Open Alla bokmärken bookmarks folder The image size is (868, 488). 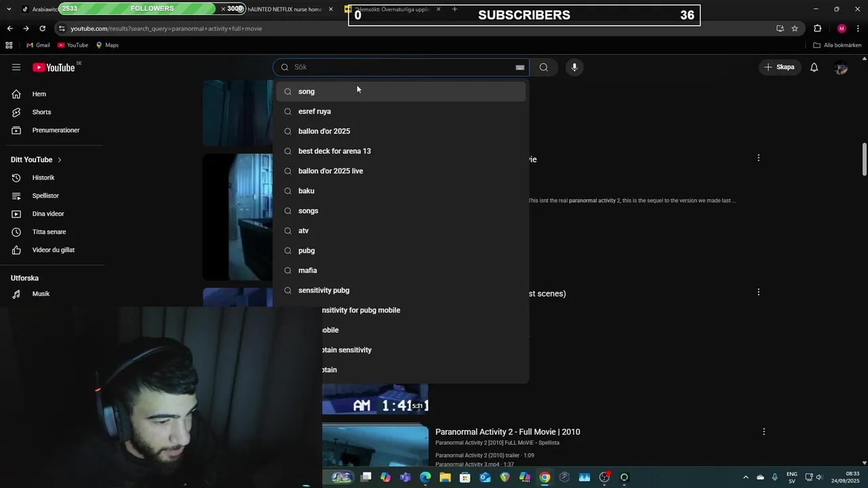[837, 45]
